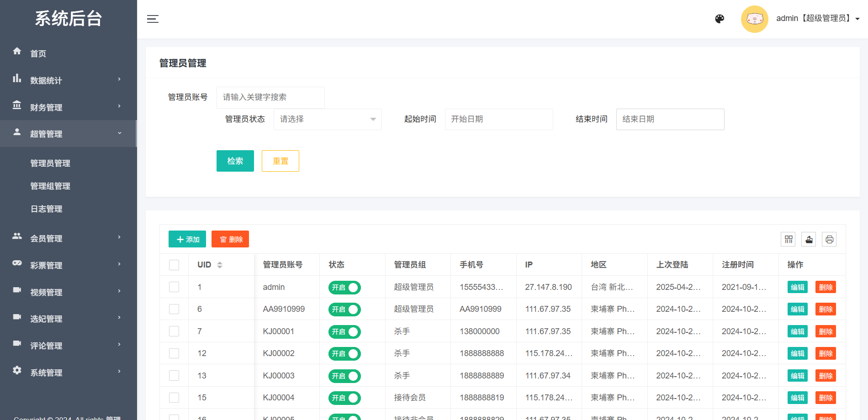Click the column filter grid icon
The image size is (868, 420).
pos(789,239)
